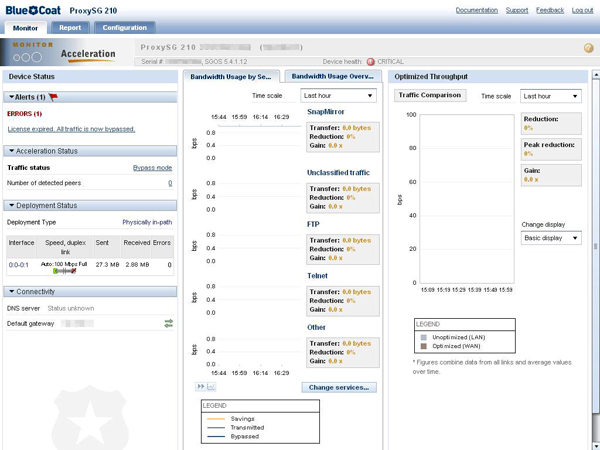
Task: Switch to the Report tab
Action: (70, 28)
